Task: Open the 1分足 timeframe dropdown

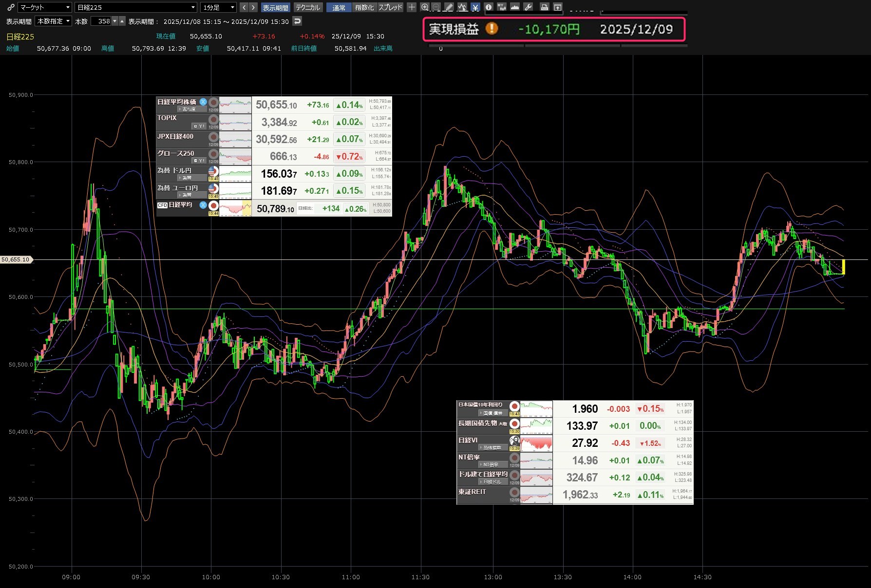Action: 219,7
